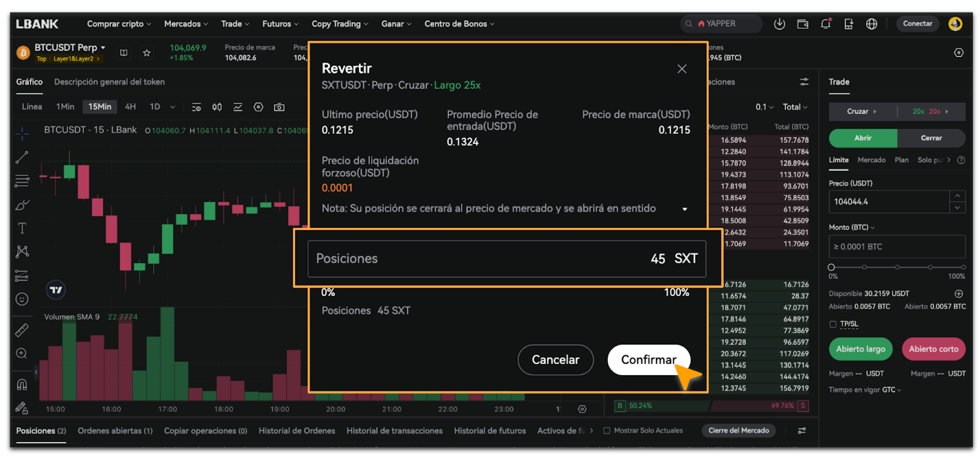Expand the Futuros menu
This screenshot has height=456, width=980.
[x=281, y=24]
